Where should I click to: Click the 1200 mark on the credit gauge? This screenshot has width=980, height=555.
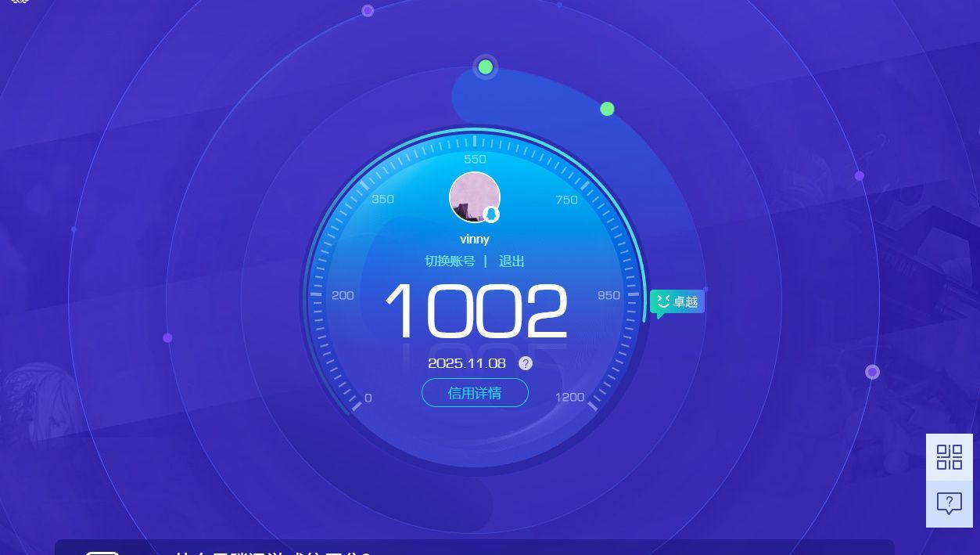[569, 396]
